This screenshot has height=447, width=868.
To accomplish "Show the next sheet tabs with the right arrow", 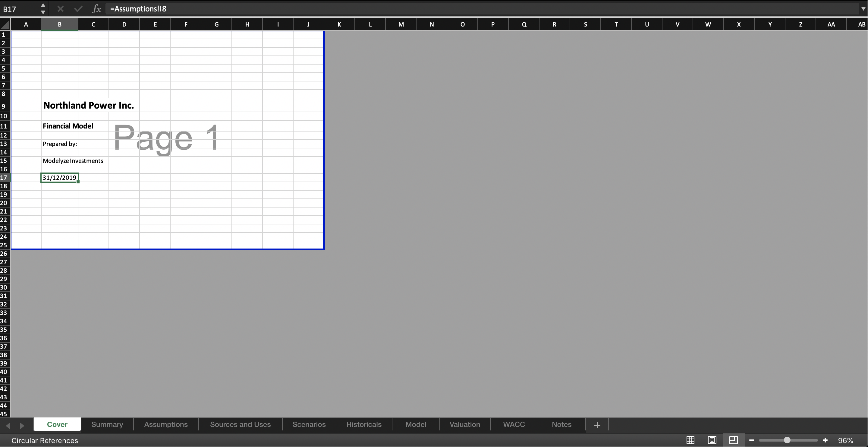I will tap(22, 425).
